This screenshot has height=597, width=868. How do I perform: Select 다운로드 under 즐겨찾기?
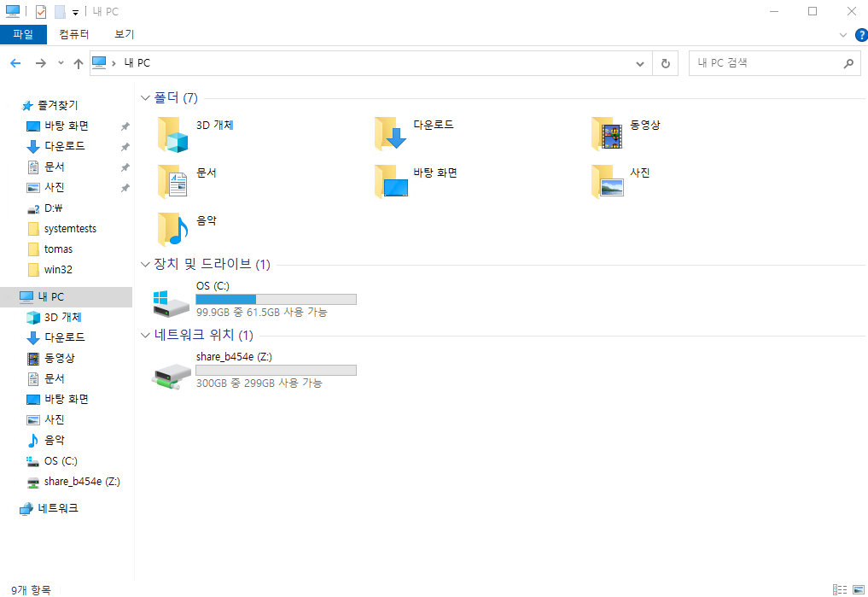[x=64, y=147]
